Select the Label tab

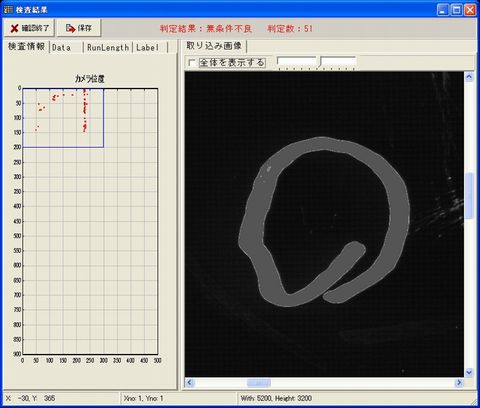click(149, 47)
